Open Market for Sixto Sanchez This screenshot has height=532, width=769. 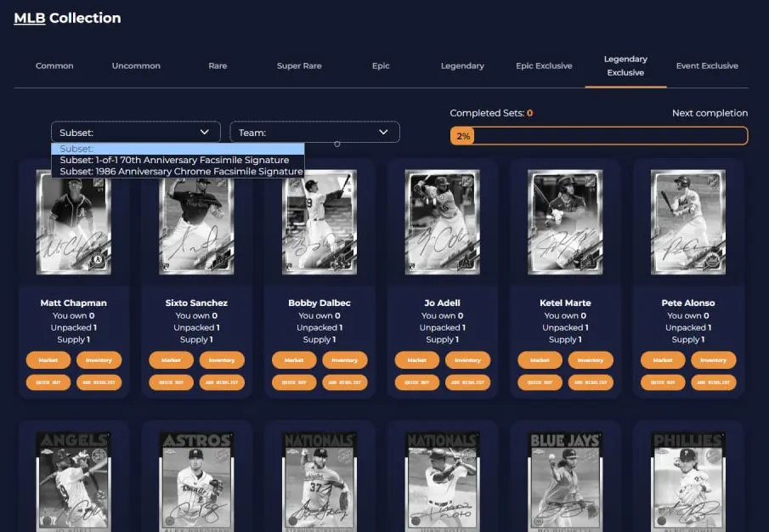click(171, 359)
